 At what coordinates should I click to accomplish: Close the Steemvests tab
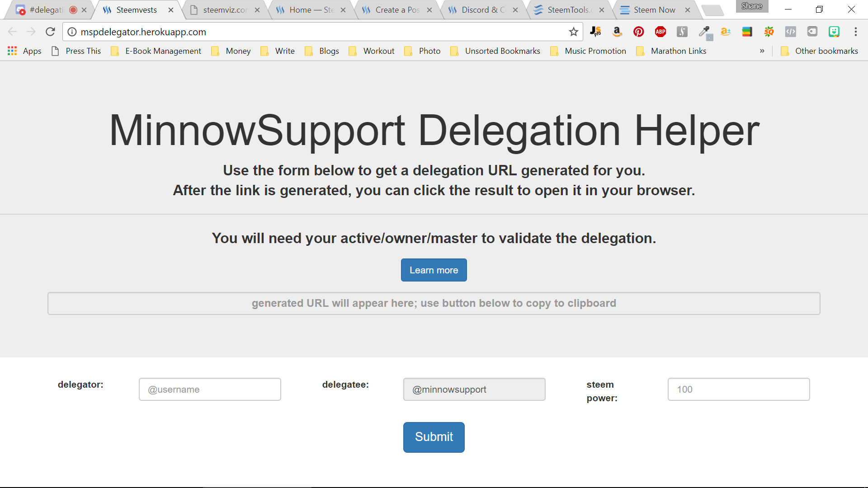click(171, 10)
